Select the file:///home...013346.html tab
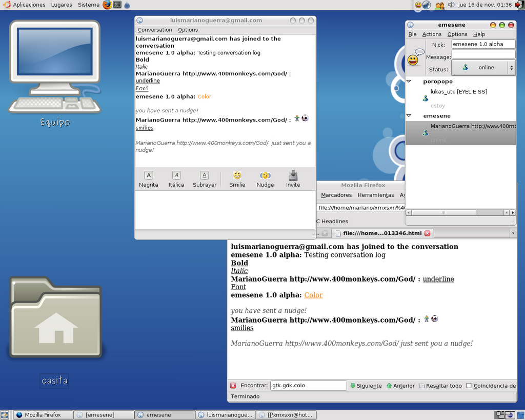The width and height of the screenshot is (525, 420). (x=382, y=233)
